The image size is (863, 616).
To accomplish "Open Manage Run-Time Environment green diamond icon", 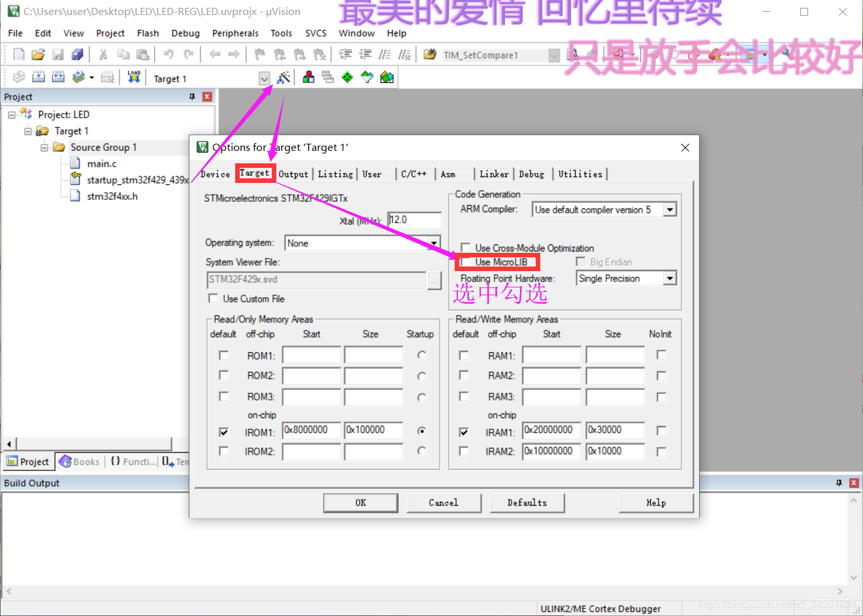I will coord(348,77).
